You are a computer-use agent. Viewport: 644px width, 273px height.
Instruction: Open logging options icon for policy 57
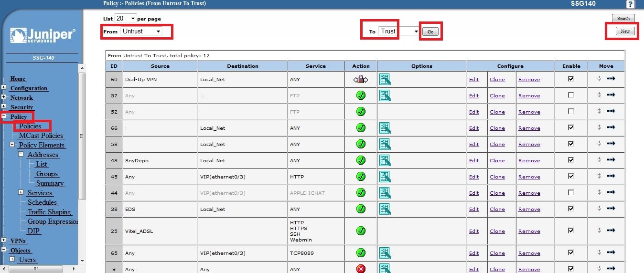tap(385, 95)
